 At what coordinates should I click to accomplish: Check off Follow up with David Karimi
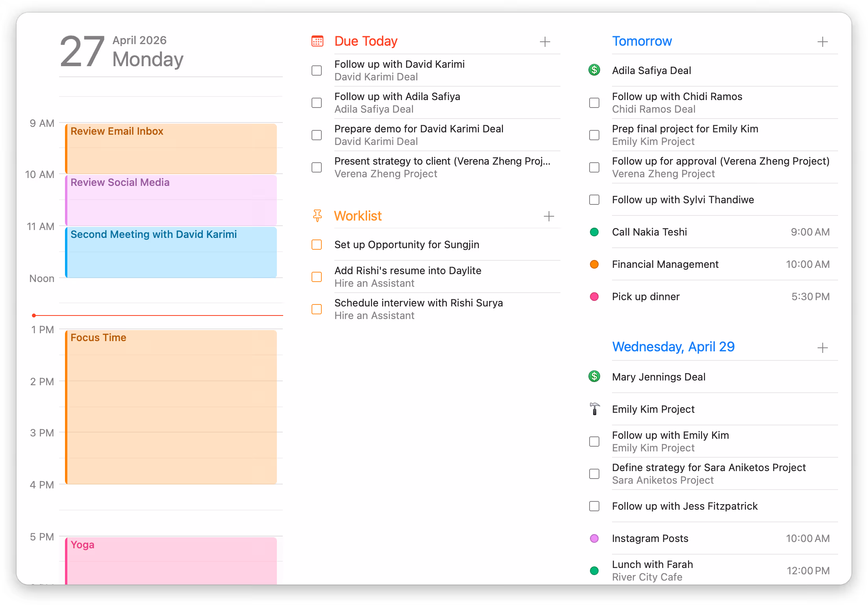317,71
